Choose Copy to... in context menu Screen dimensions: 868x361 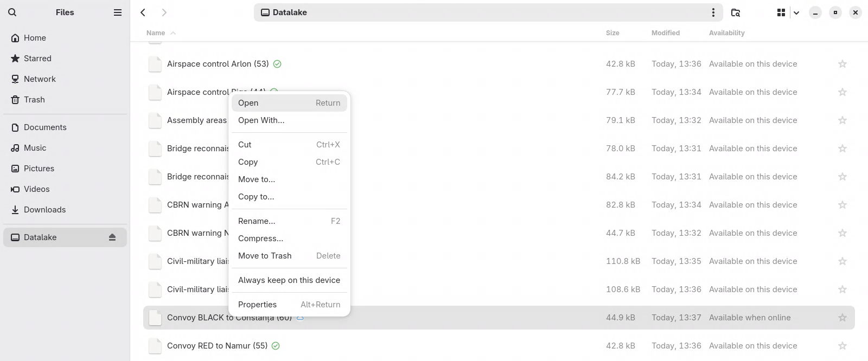point(289,197)
